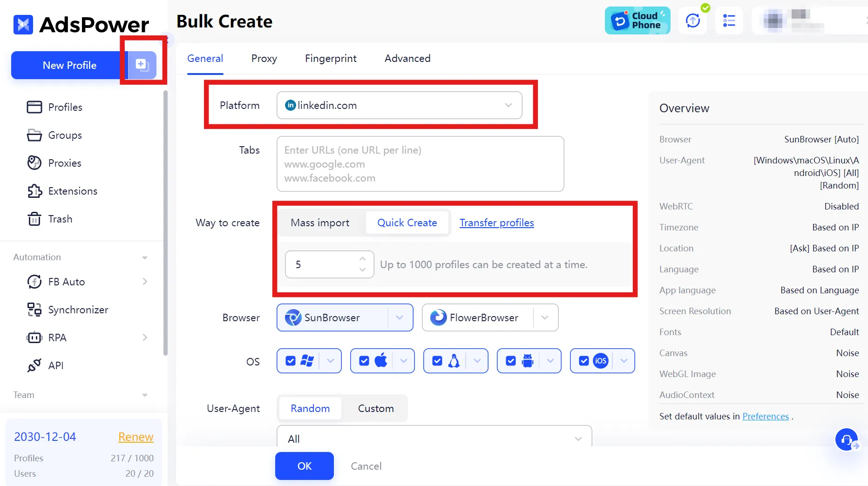This screenshot has width=868, height=486.
Task: Click the Windows OS icon
Action: pos(307,361)
